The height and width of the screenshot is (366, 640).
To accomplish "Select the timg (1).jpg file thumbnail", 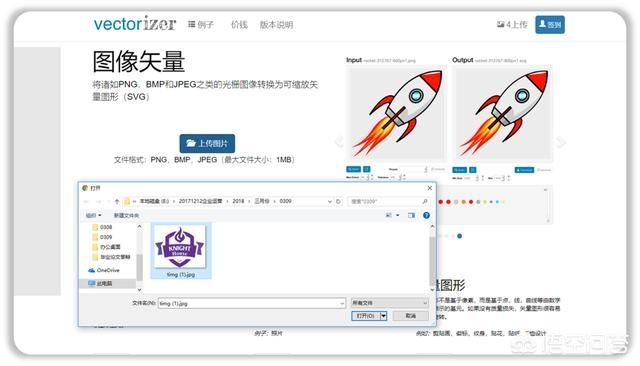I will pyautogui.click(x=181, y=251).
